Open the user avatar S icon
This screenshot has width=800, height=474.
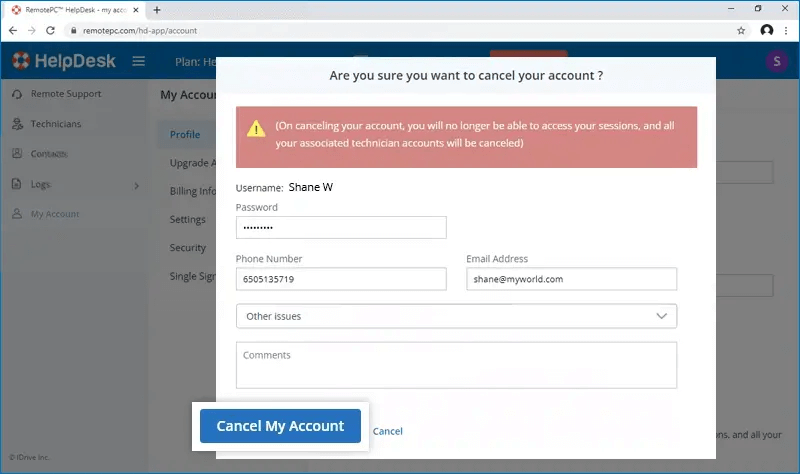pos(777,62)
